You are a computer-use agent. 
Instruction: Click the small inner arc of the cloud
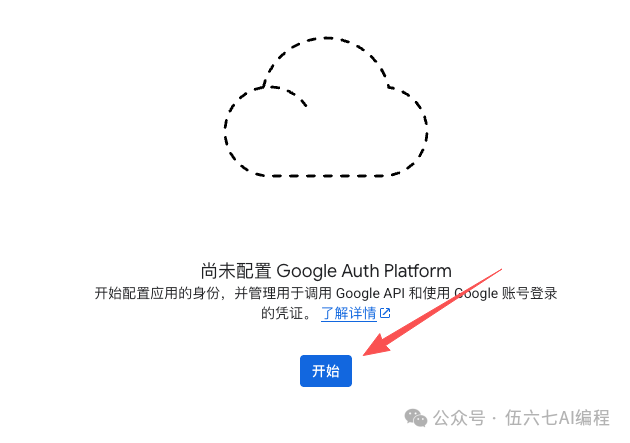click(287, 95)
